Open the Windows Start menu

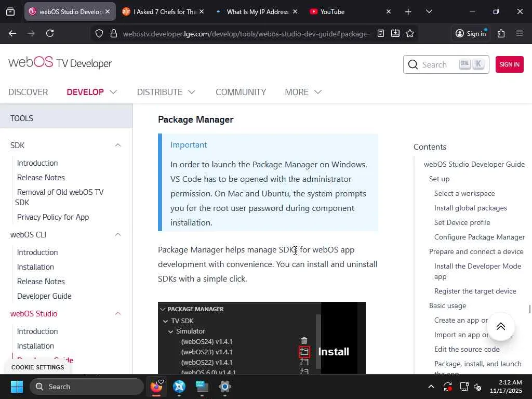click(17, 387)
